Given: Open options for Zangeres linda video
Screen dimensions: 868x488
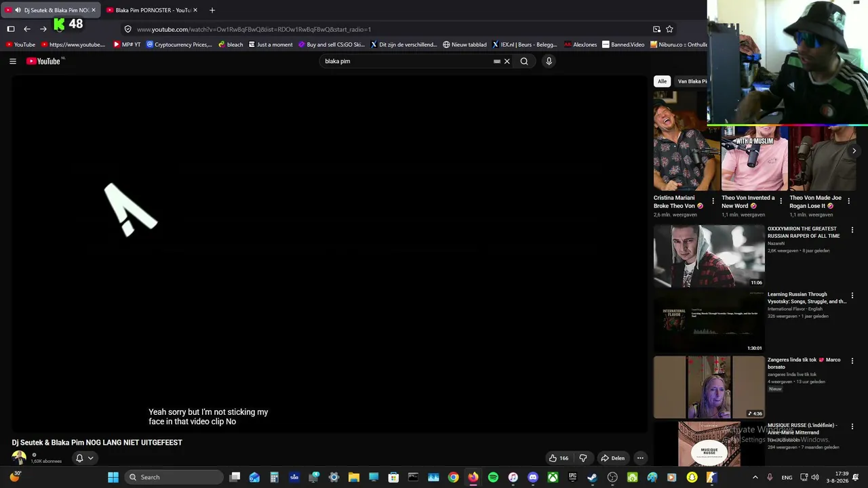Looking at the screenshot, I should point(852,361).
